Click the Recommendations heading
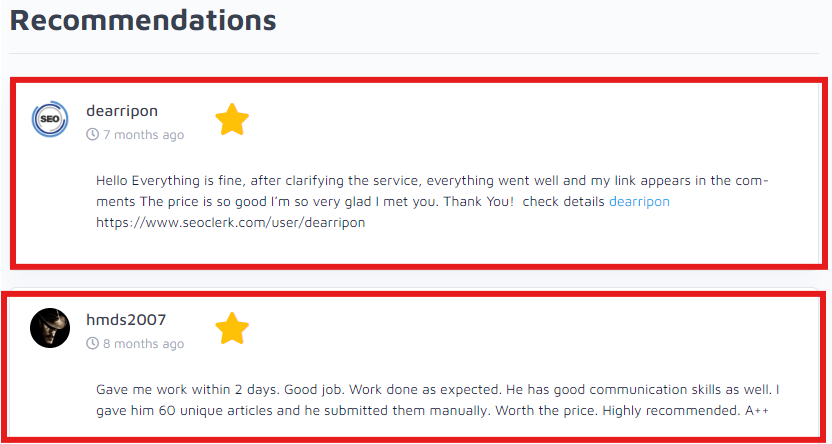 click(x=142, y=18)
